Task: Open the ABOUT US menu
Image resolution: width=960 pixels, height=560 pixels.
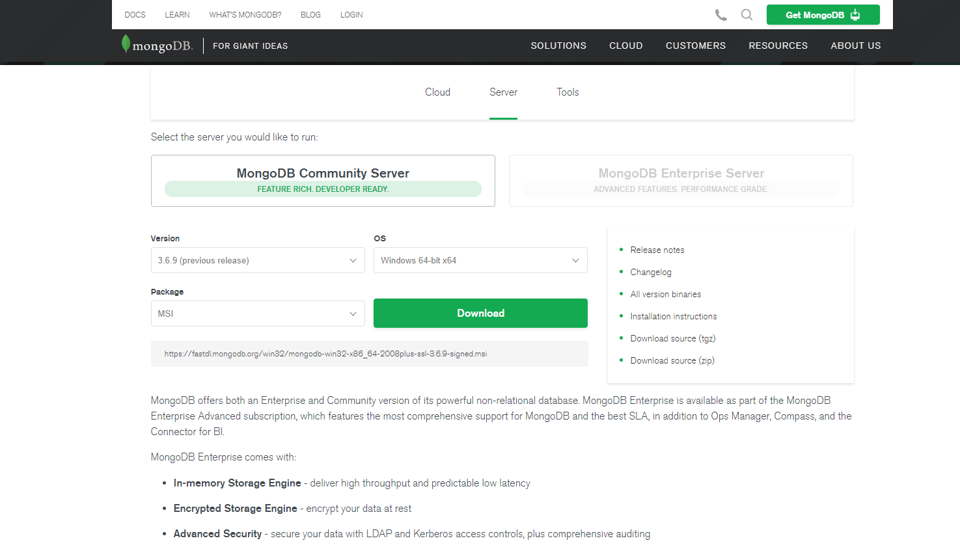Action: [x=856, y=46]
